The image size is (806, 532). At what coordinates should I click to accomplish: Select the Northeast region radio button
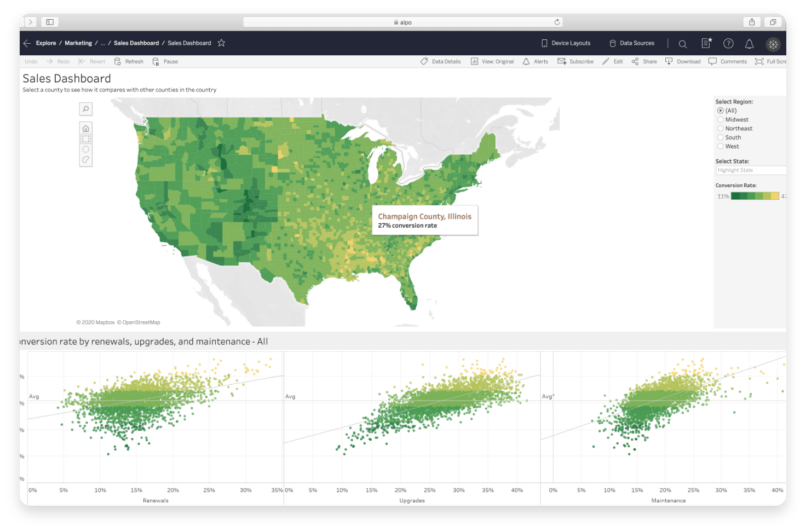(x=721, y=129)
